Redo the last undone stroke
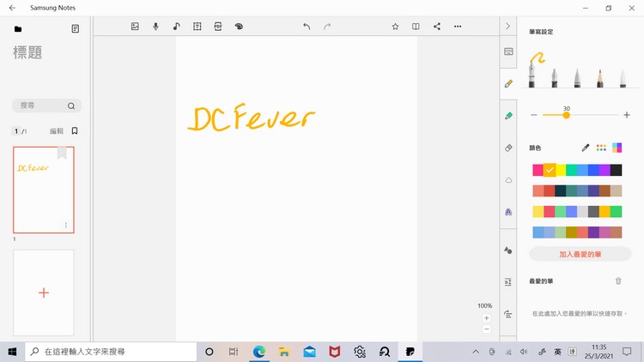This screenshot has width=644, height=362. 327,27
